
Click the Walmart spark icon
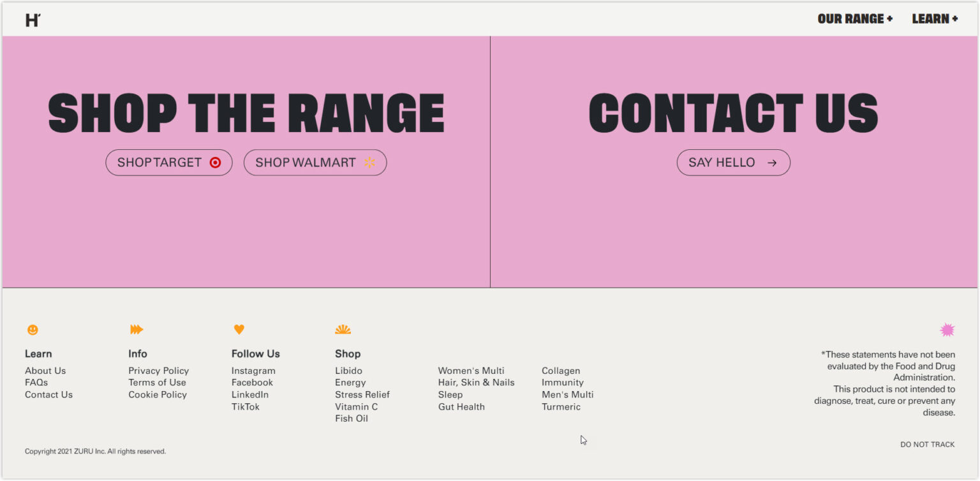click(x=369, y=162)
